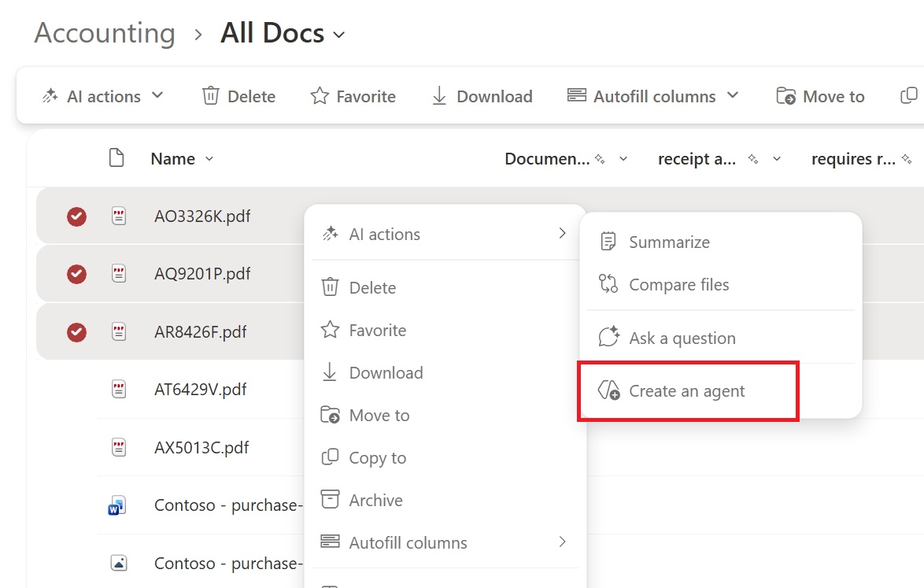
Task: Click the Favorite star icon in toolbar
Action: tap(320, 95)
